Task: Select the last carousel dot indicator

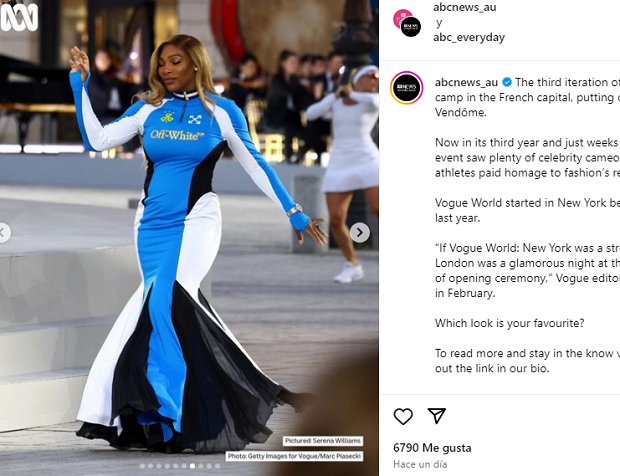Action: coord(217,466)
